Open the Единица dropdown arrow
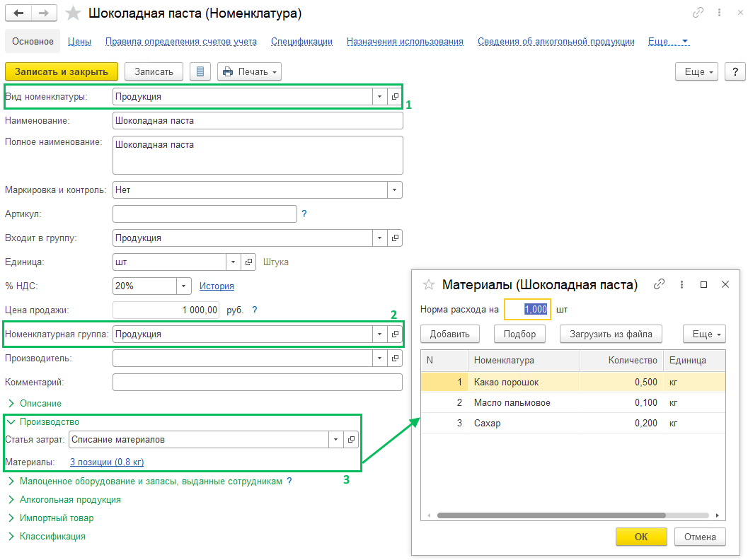This screenshot has height=560, width=748. [234, 262]
